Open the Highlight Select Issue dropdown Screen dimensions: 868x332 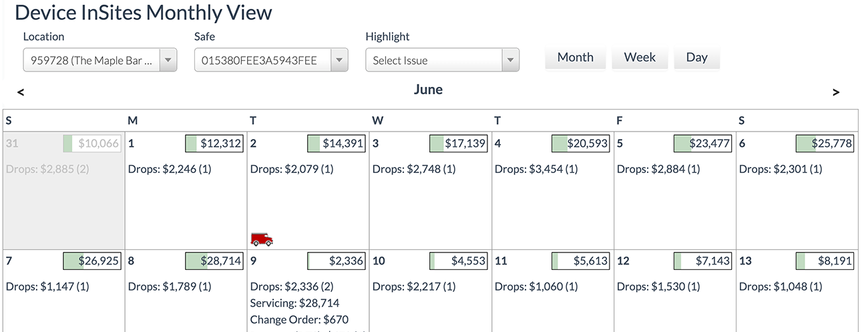[442, 60]
